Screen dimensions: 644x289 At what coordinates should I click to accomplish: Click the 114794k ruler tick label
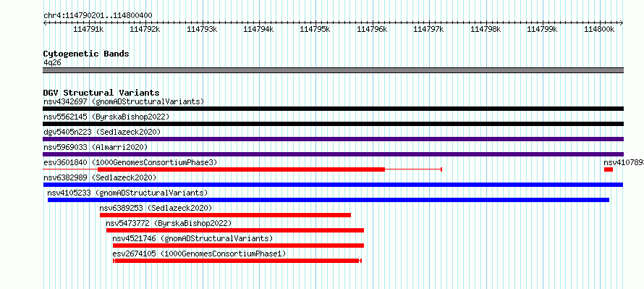click(258, 29)
